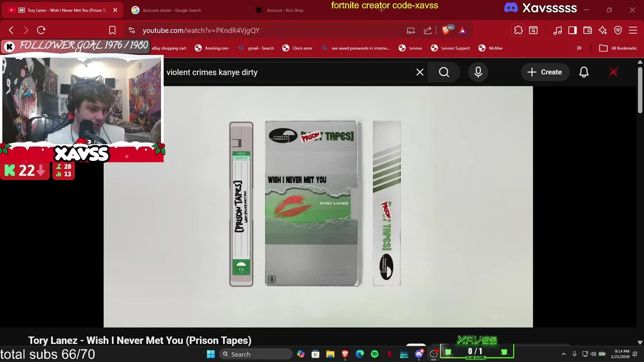
Task: Toggle the browser sidebar panel
Action: tap(573, 30)
